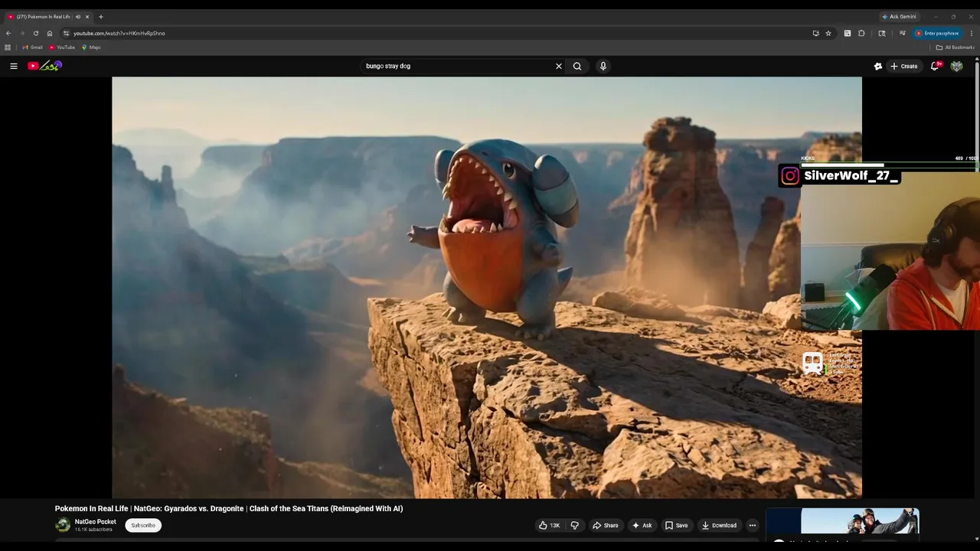Open the Create menu
The width and height of the screenshot is (980, 551).
click(x=903, y=66)
